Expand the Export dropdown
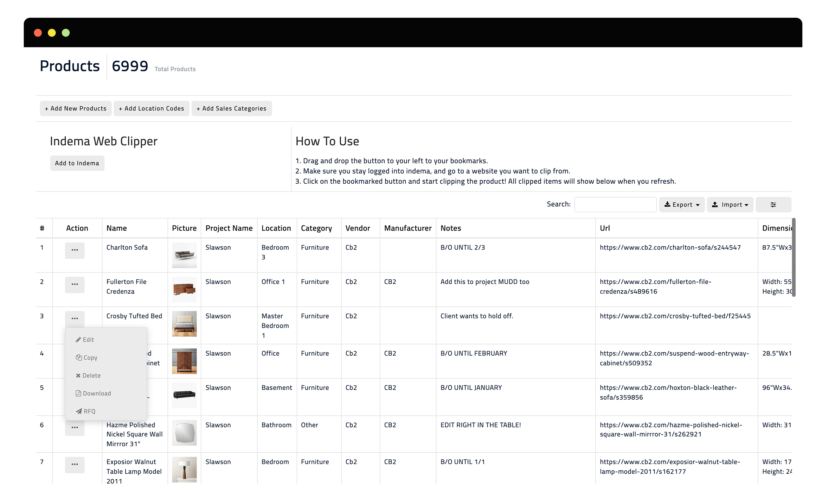Viewport: 816px width, 504px height. coord(682,205)
